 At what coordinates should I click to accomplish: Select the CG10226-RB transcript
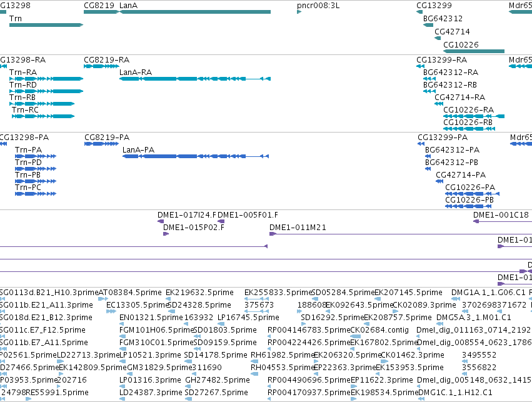[469, 129]
